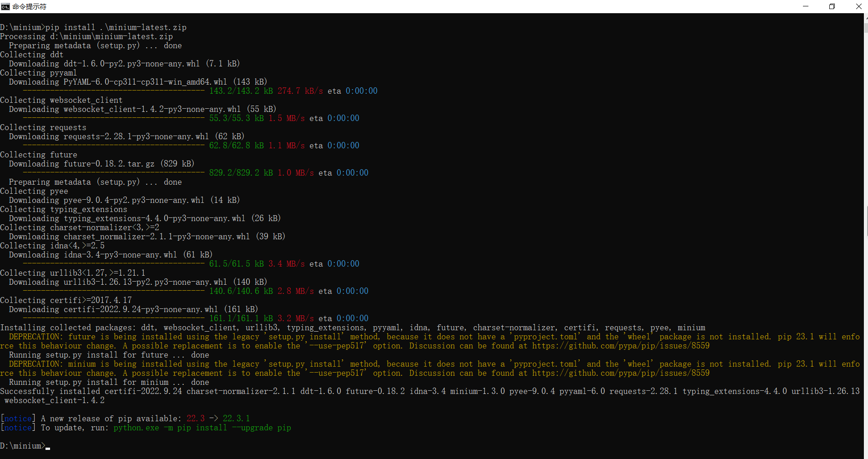
Task: Click the PyYAML-6.0 wheel download line
Action: click(x=138, y=82)
